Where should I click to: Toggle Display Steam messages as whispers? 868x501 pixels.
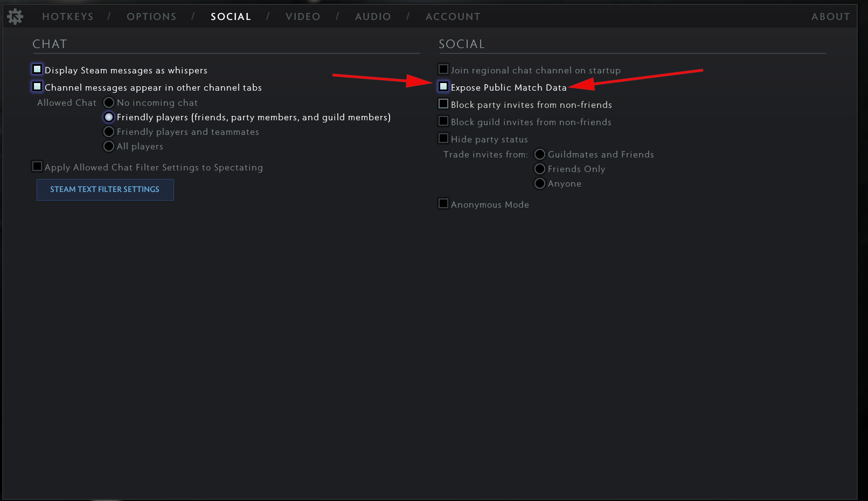(x=37, y=70)
